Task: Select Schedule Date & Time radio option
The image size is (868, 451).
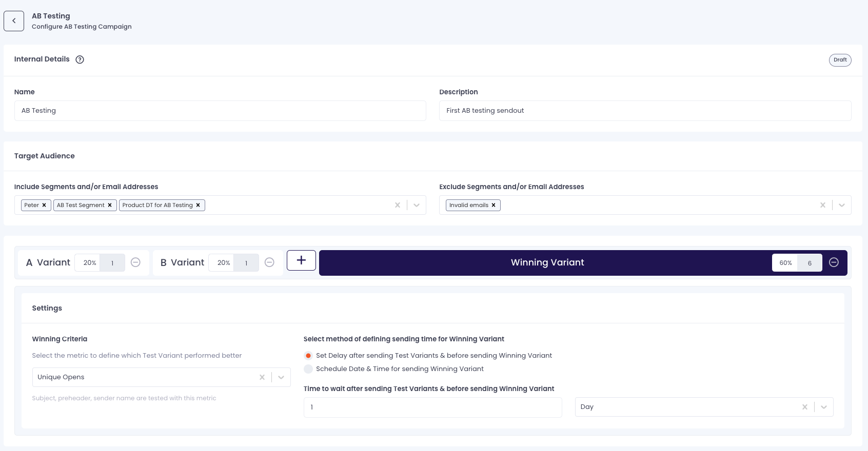Action: 308,369
